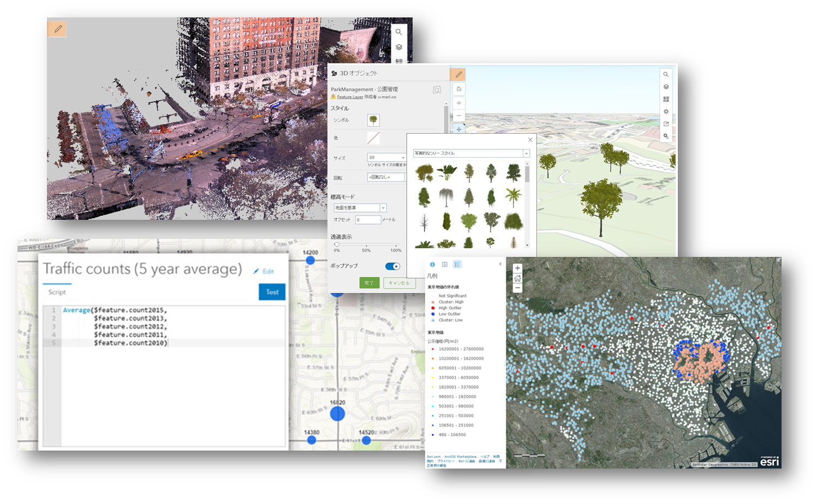This screenshot has height=504, width=817.
Task: Open Layers icon in tree scene toolbar
Action: pyautogui.click(x=666, y=87)
